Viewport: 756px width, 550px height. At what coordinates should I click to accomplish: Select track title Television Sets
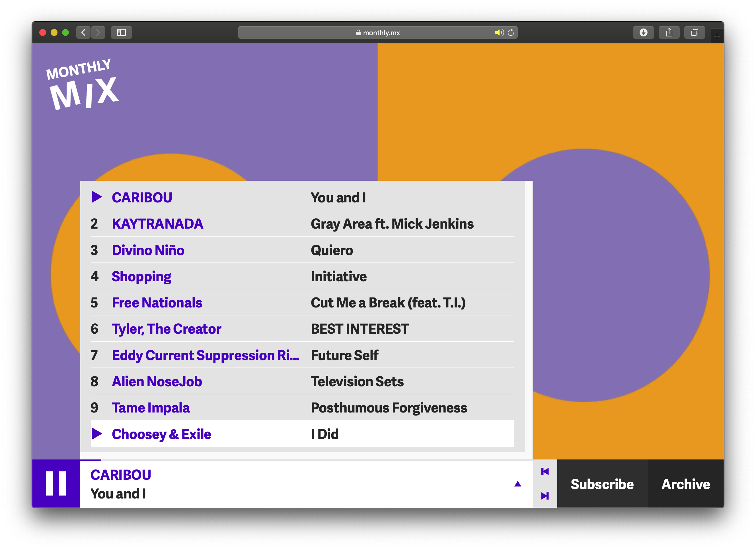tap(357, 381)
